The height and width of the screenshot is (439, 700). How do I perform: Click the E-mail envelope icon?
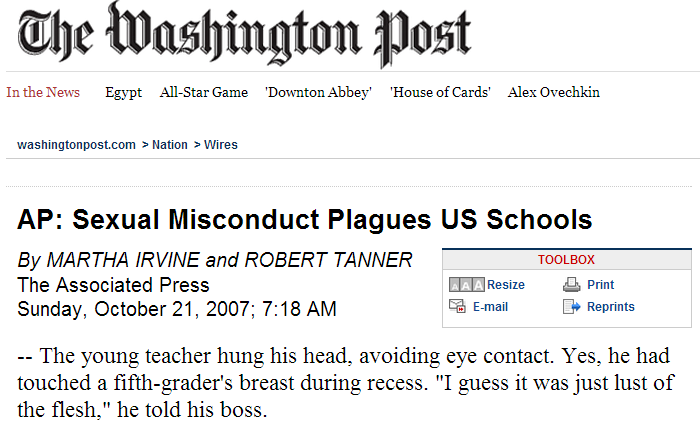pos(457,306)
